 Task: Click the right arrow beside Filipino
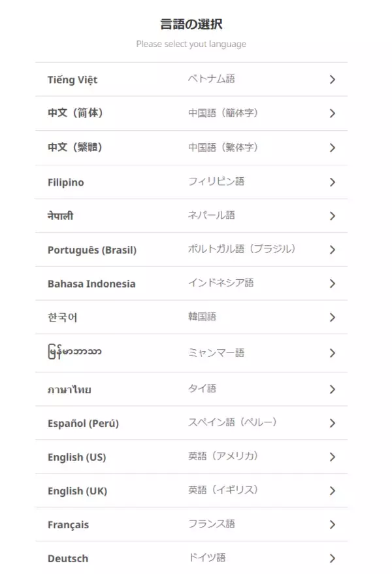[333, 182]
